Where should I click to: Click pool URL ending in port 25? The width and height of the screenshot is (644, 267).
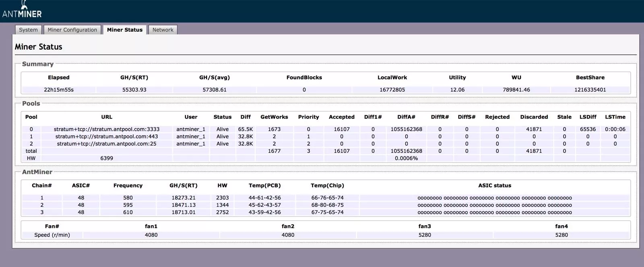click(x=107, y=144)
